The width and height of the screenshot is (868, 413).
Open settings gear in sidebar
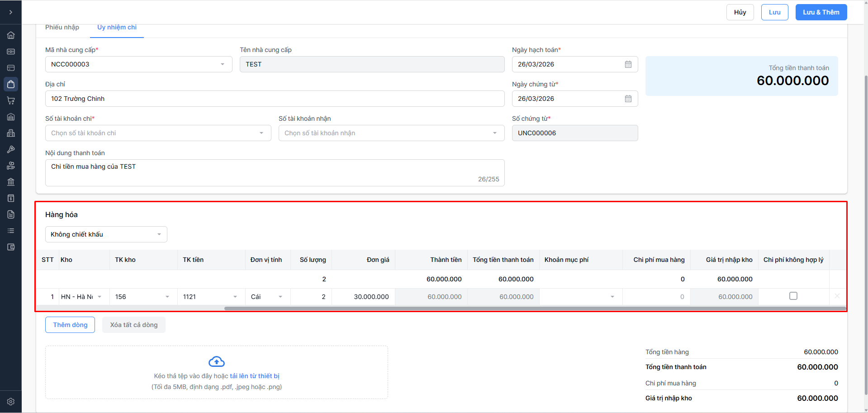(11, 402)
